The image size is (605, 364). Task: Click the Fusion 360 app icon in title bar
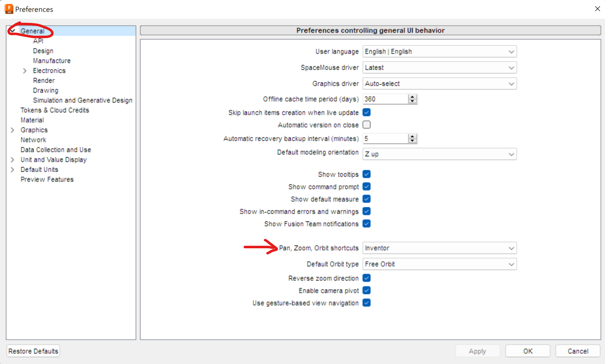[x=9, y=9]
